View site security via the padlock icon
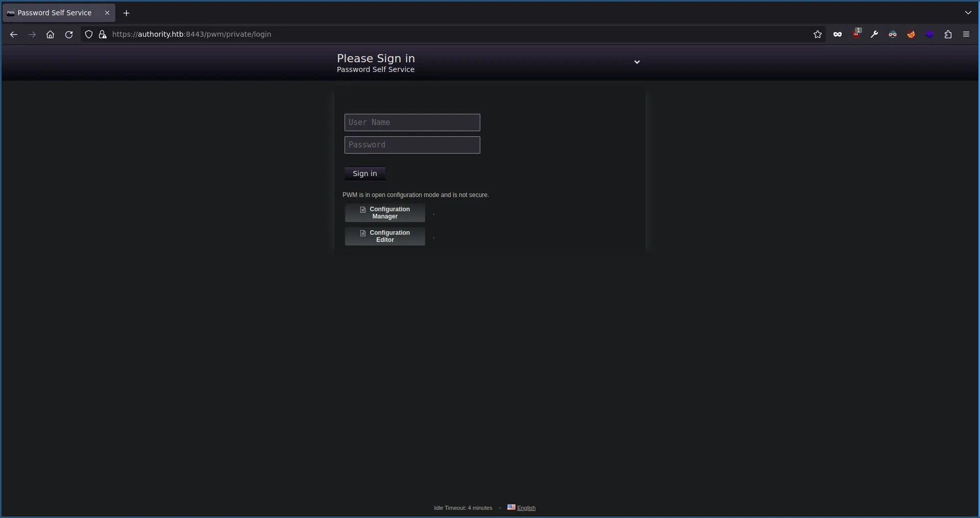The width and height of the screenshot is (980, 518). click(x=103, y=34)
